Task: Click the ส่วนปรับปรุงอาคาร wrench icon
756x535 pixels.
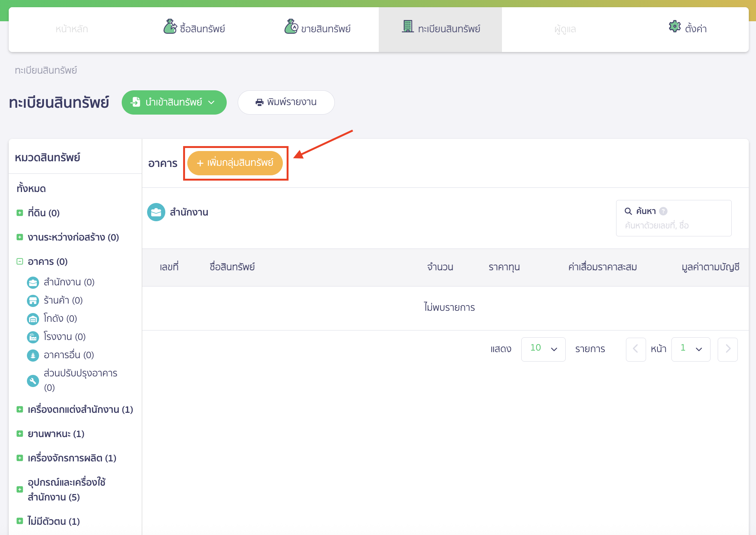Action: click(x=33, y=380)
